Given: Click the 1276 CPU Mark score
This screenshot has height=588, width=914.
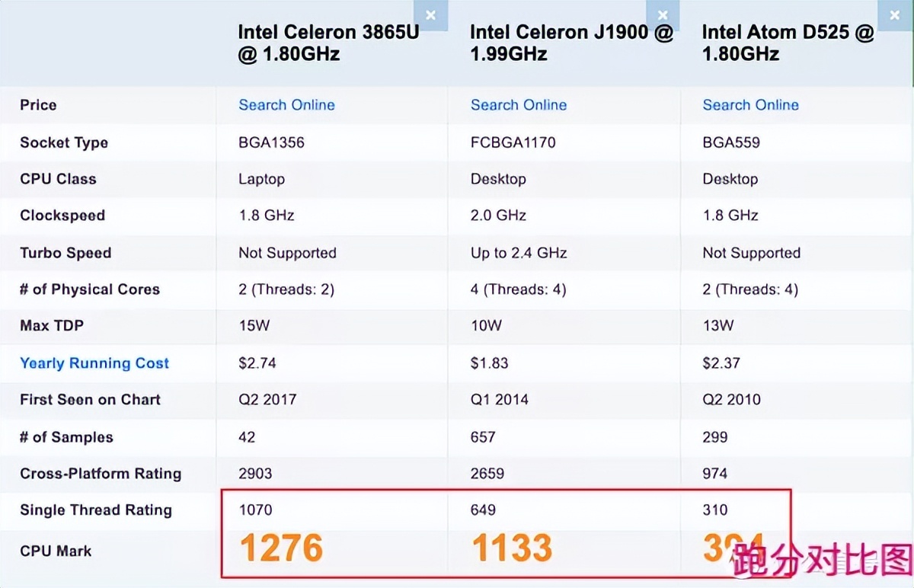Looking at the screenshot, I should 282,548.
